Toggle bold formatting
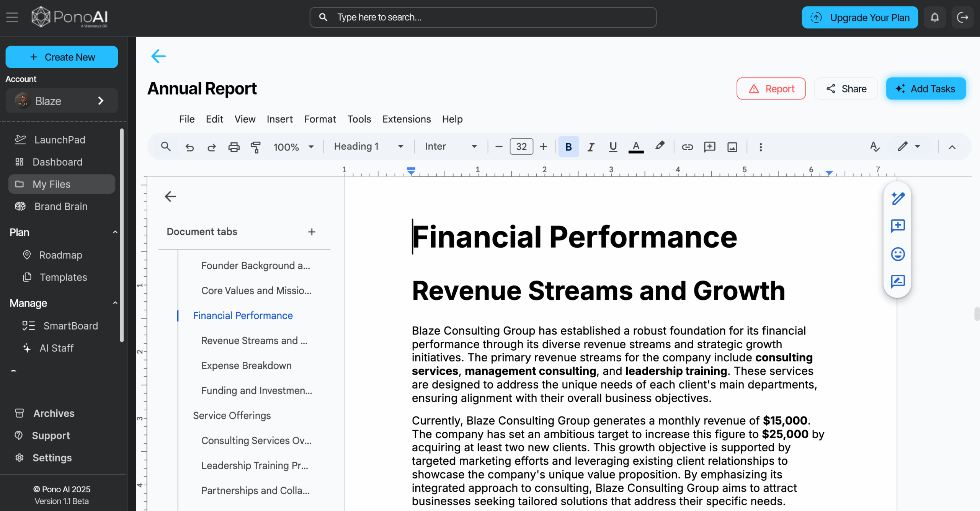This screenshot has width=980, height=511. 568,147
